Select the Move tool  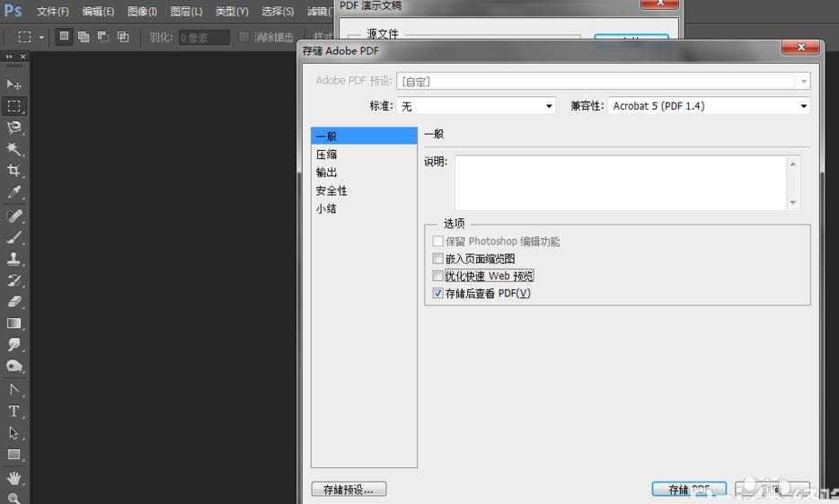(x=14, y=84)
